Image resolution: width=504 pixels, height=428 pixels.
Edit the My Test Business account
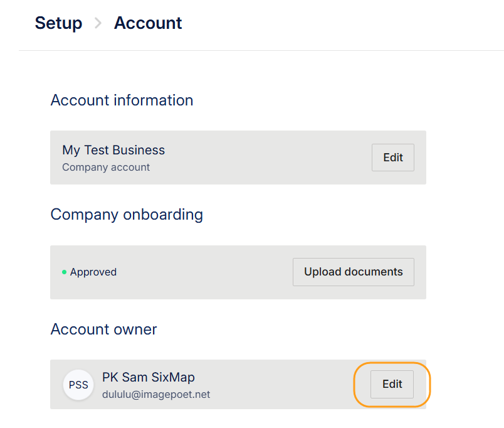click(x=392, y=158)
